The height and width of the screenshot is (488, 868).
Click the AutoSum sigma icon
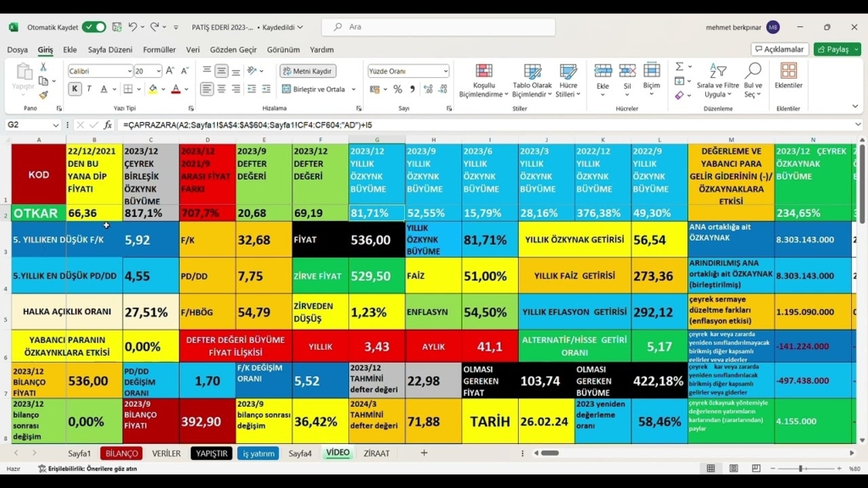[x=679, y=67]
